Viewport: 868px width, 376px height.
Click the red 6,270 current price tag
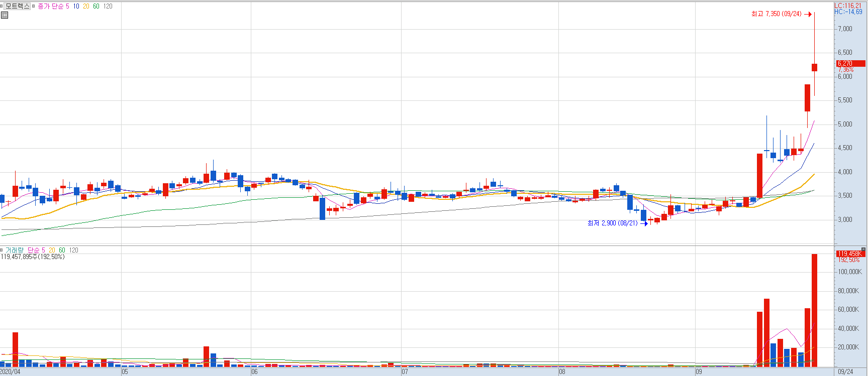[850, 64]
